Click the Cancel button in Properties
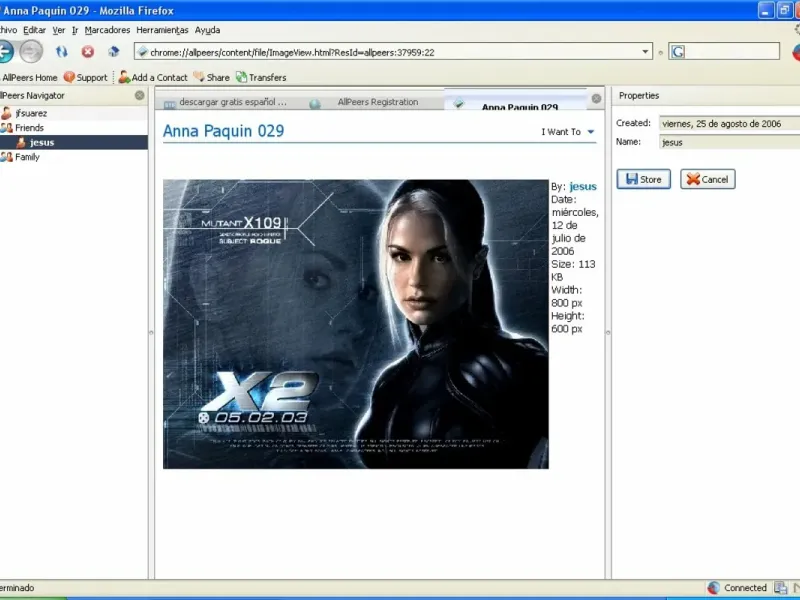Image resolution: width=800 pixels, height=600 pixels. (x=708, y=179)
